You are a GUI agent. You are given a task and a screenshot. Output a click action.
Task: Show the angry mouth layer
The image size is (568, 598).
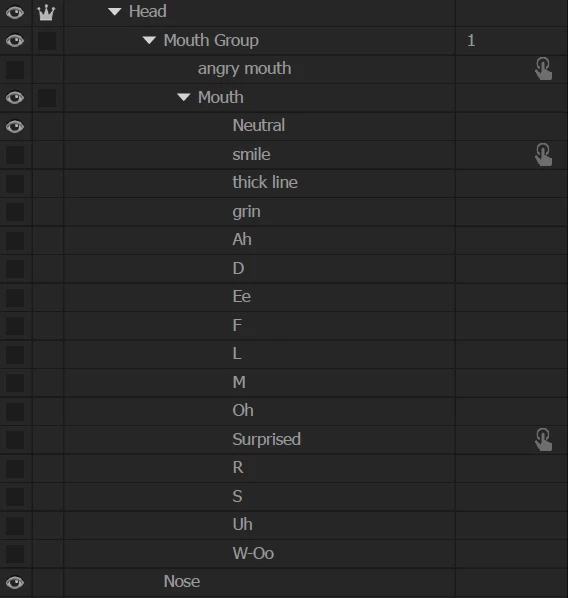pyautogui.click(x=15, y=70)
